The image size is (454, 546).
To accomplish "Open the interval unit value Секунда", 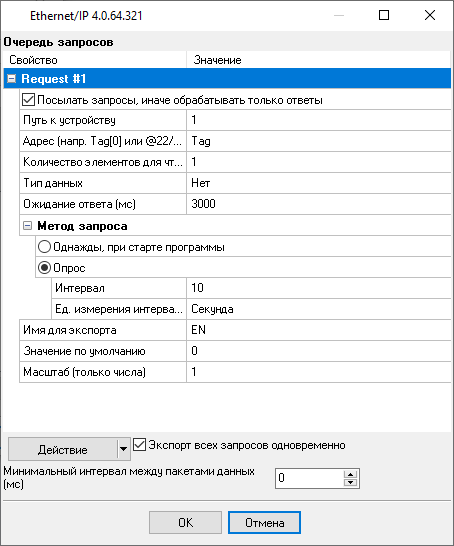I will 319,309.
